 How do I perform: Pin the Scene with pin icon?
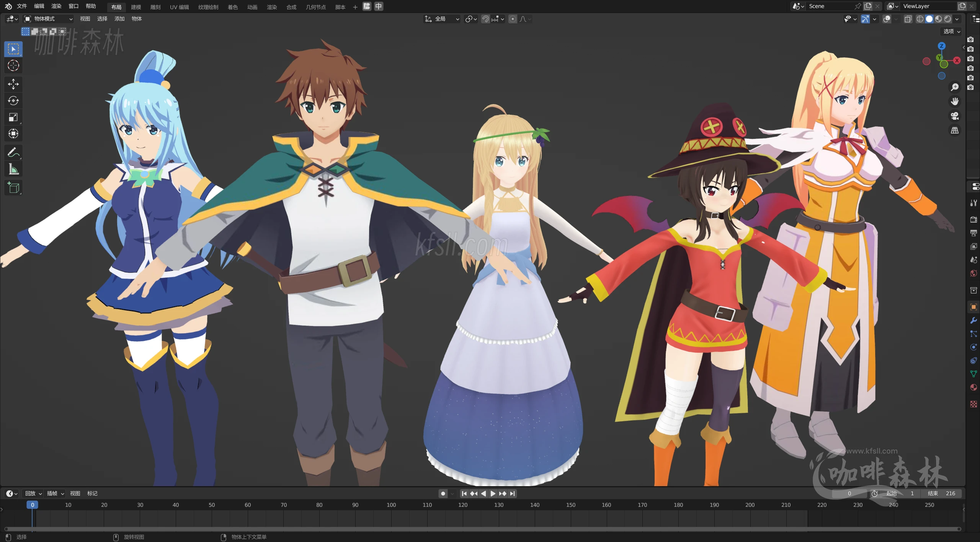(858, 6)
